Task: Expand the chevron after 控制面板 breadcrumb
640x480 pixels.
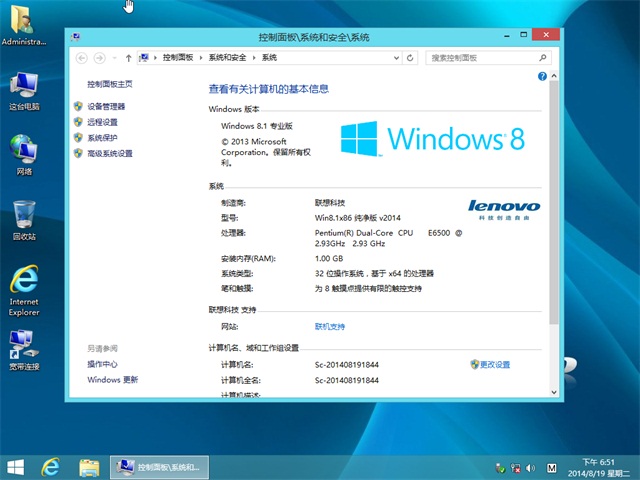Action: pos(201,58)
